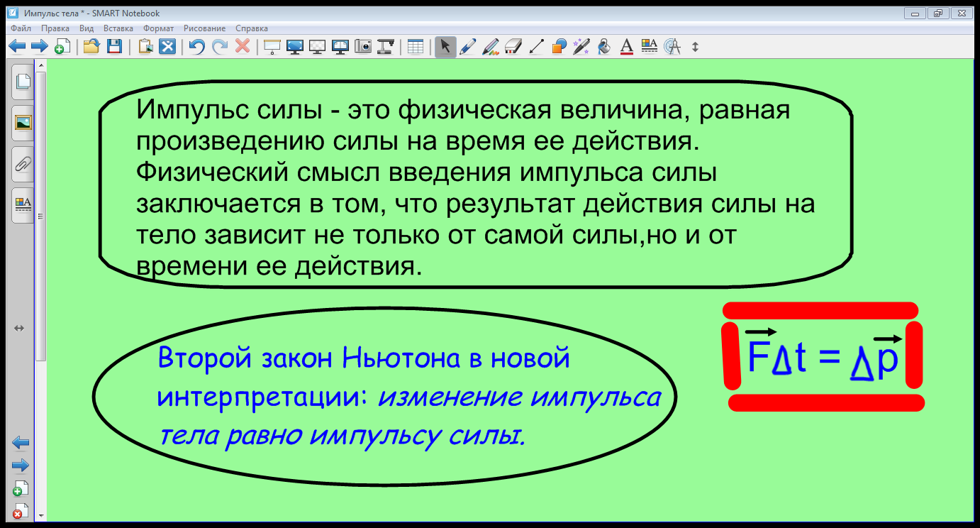
Task: Open Properties from top toolbar
Action: coord(649,47)
